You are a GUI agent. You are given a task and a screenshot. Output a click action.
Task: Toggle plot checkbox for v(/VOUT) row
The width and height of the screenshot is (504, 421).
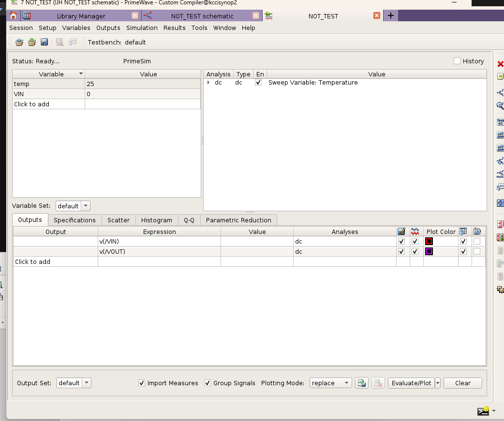point(415,251)
